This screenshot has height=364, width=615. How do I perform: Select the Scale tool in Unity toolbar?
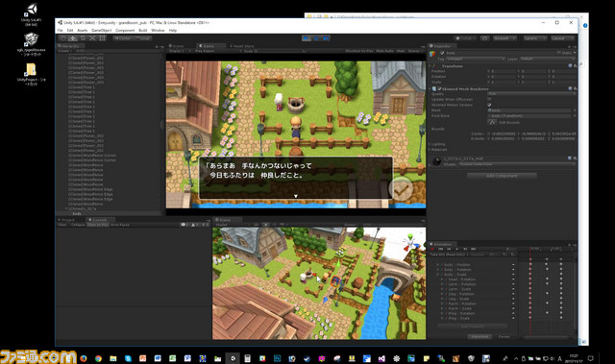(92, 38)
